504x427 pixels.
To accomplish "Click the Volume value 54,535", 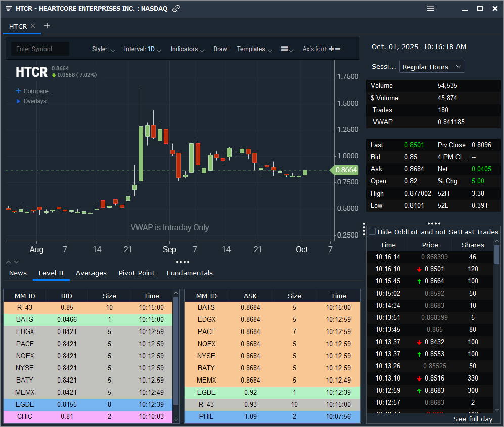I will [447, 86].
